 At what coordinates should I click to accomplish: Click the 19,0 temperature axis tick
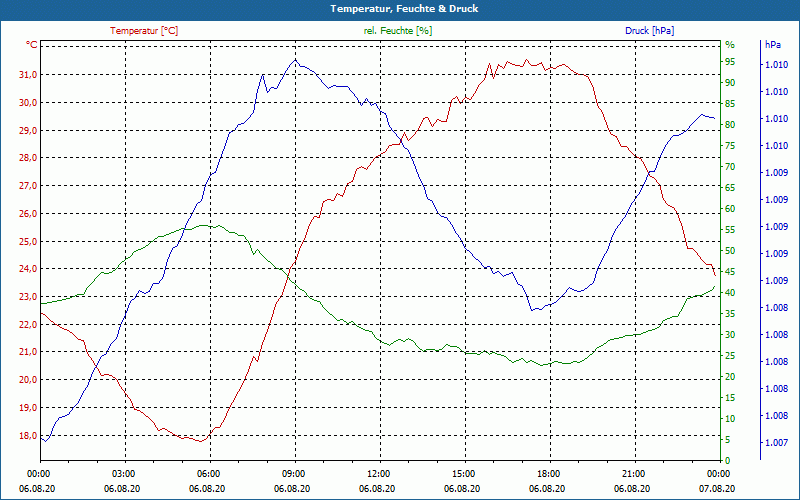pos(28,408)
